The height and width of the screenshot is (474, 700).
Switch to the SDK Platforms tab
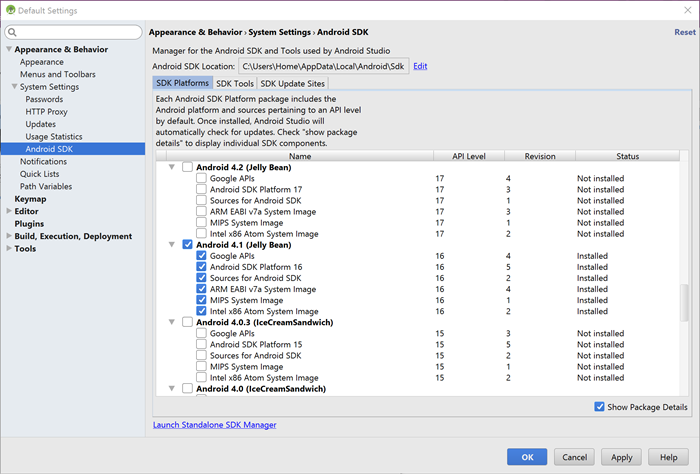tap(182, 83)
